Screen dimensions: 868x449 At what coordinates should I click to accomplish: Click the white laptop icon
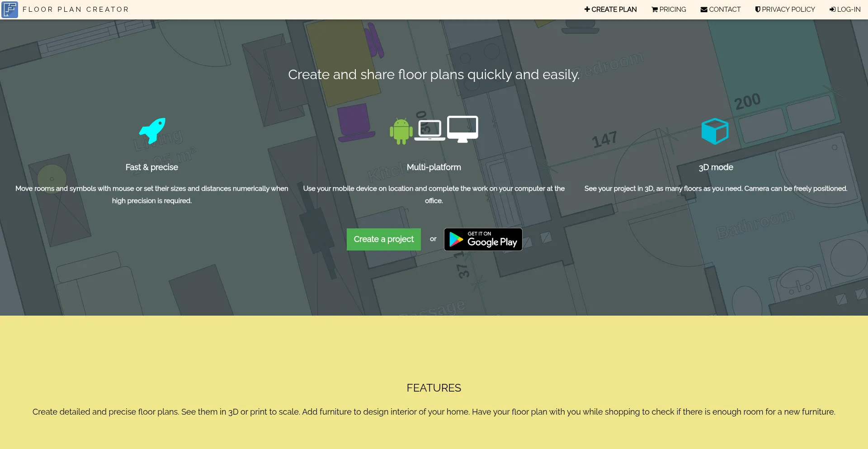(429, 130)
